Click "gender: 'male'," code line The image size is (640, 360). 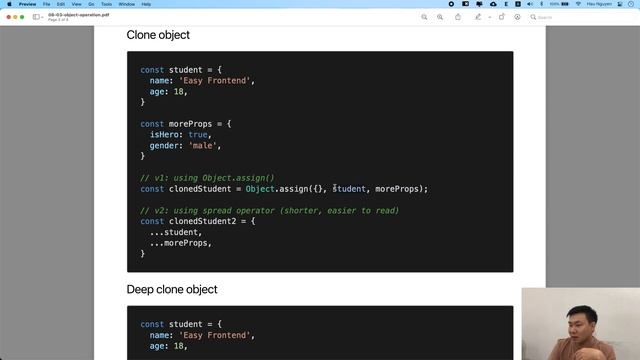[x=185, y=146]
